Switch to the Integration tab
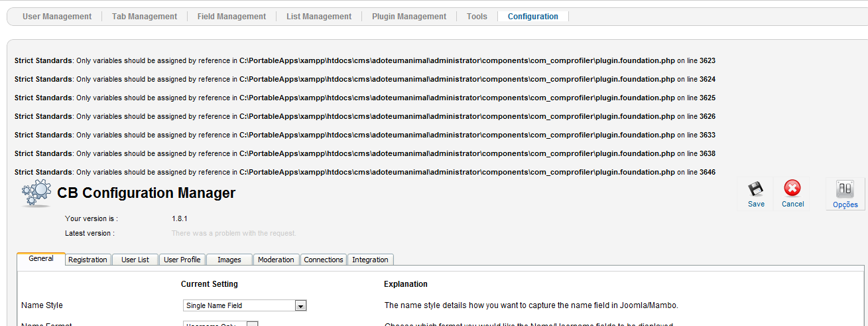Screen dimensions: 868x326 (370, 260)
